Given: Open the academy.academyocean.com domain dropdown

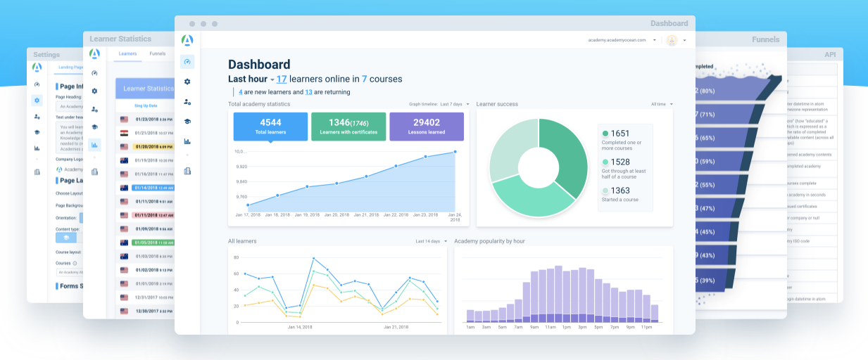Looking at the screenshot, I should [654, 40].
